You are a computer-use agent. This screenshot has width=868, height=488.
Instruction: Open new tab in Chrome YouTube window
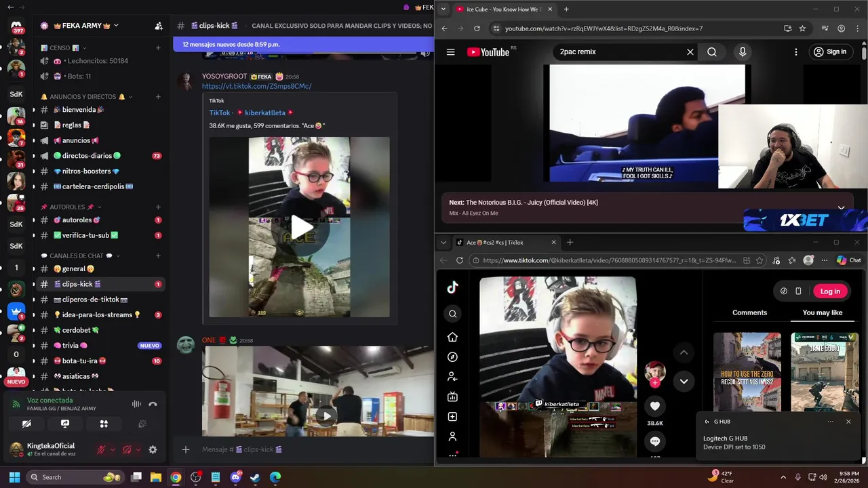click(x=566, y=9)
